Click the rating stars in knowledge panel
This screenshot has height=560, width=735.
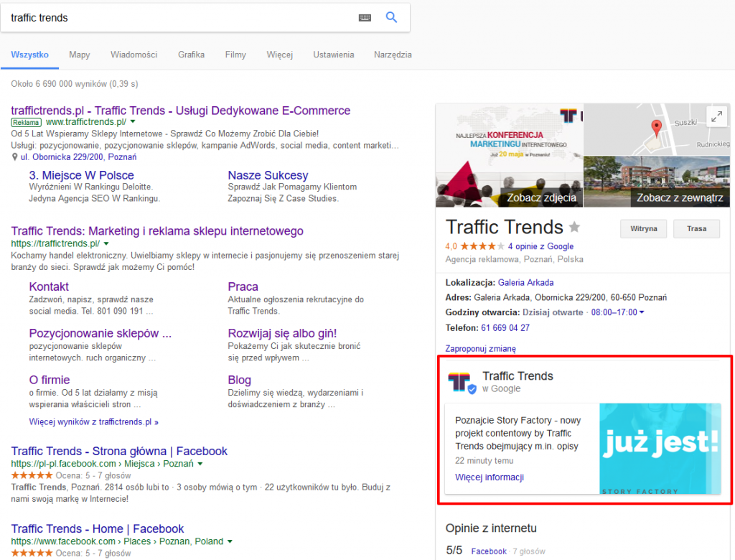(482, 246)
